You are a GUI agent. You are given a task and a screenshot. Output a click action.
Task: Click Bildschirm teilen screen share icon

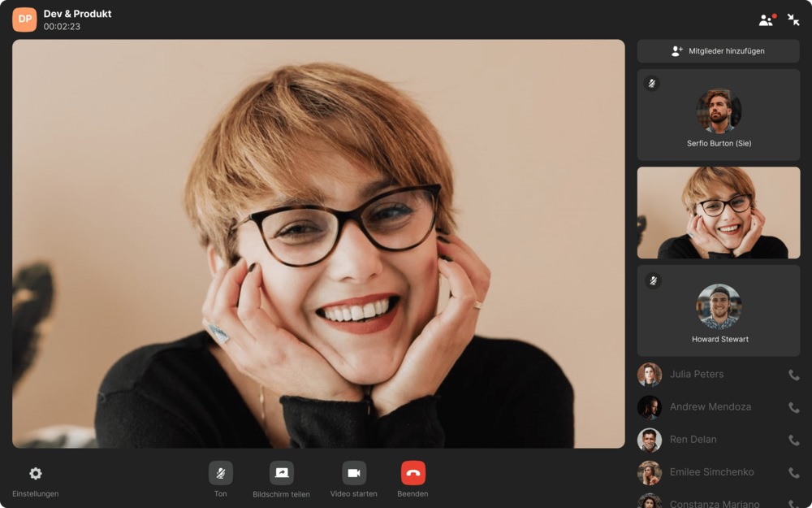point(281,473)
